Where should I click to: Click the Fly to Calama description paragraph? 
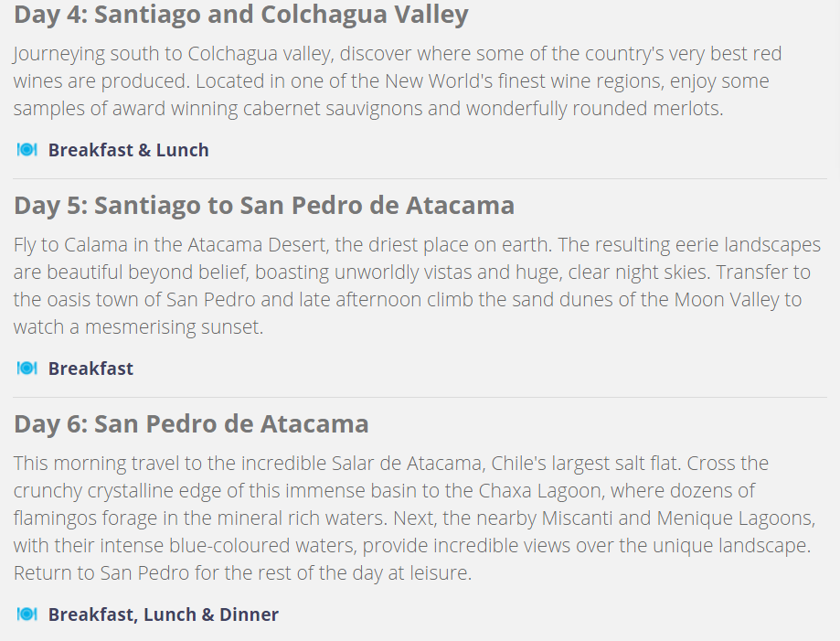417,285
